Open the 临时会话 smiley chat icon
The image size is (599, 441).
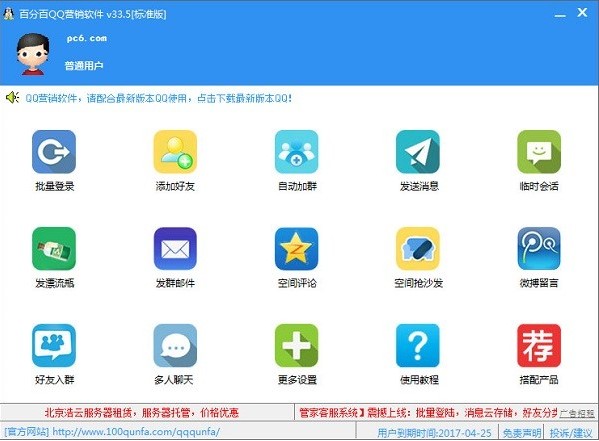(539, 152)
